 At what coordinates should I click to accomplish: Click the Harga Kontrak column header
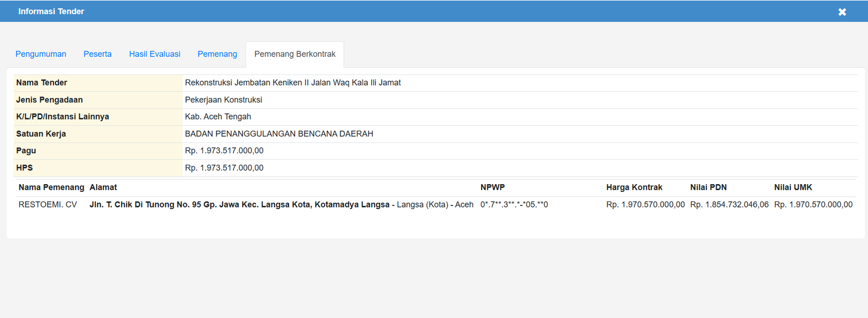pos(634,187)
